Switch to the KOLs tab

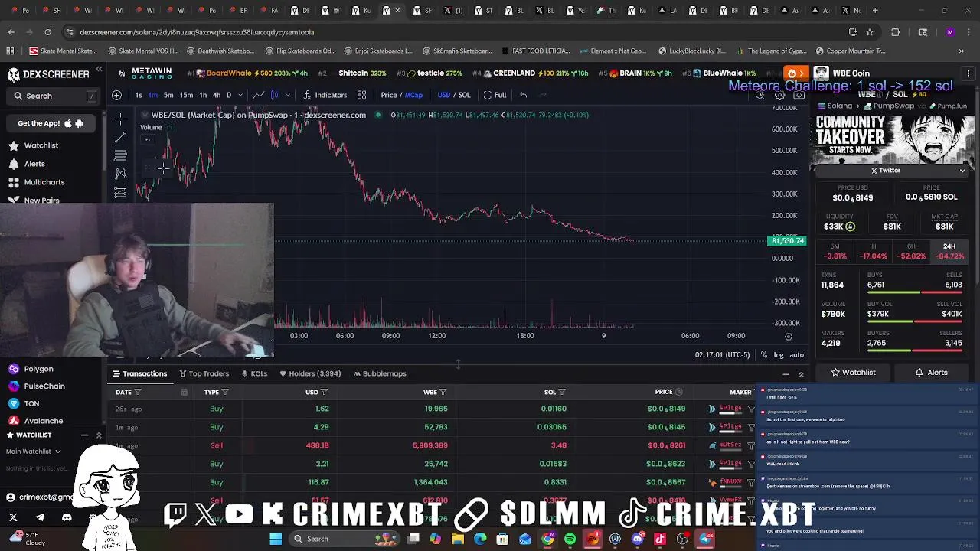click(254, 373)
